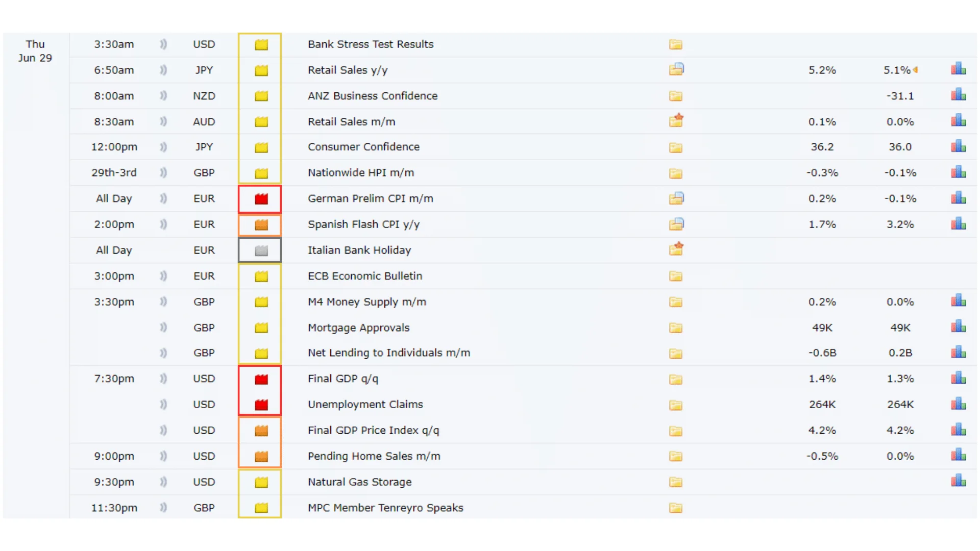Expand details folder for Mortgage Approvals

point(675,328)
